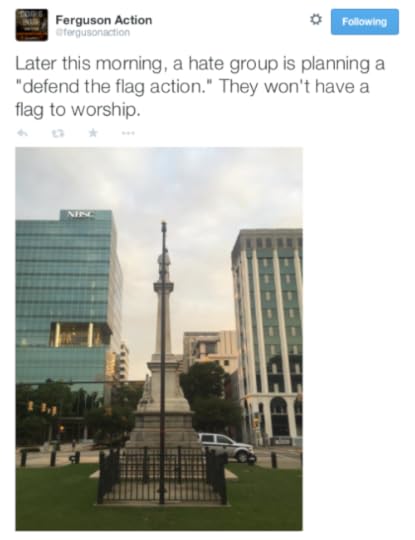Click the Ferguson Action profile avatar

pyautogui.click(x=32, y=25)
